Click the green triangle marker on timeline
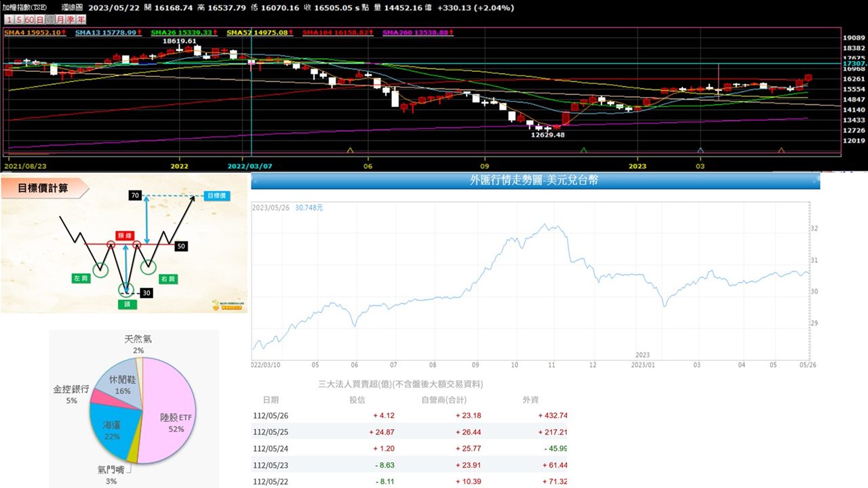Viewport: 868px width, 488px height. (x=584, y=150)
